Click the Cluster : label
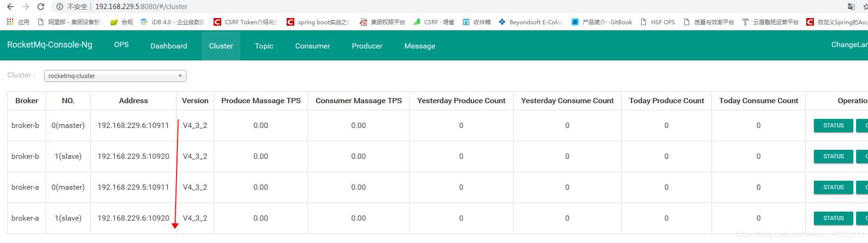The image size is (868, 243). click(x=21, y=75)
